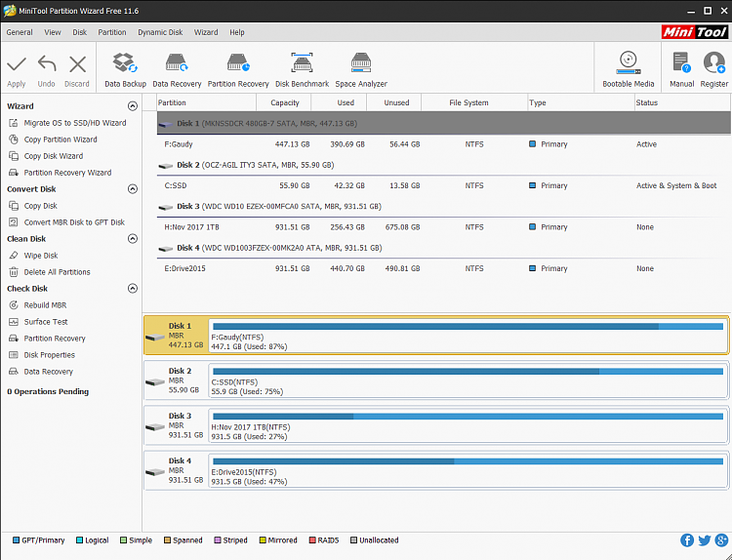The width and height of the screenshot is (732, 560).
Task: Select Disk 4 block in disk map
Action: click(x=176, y=469)
